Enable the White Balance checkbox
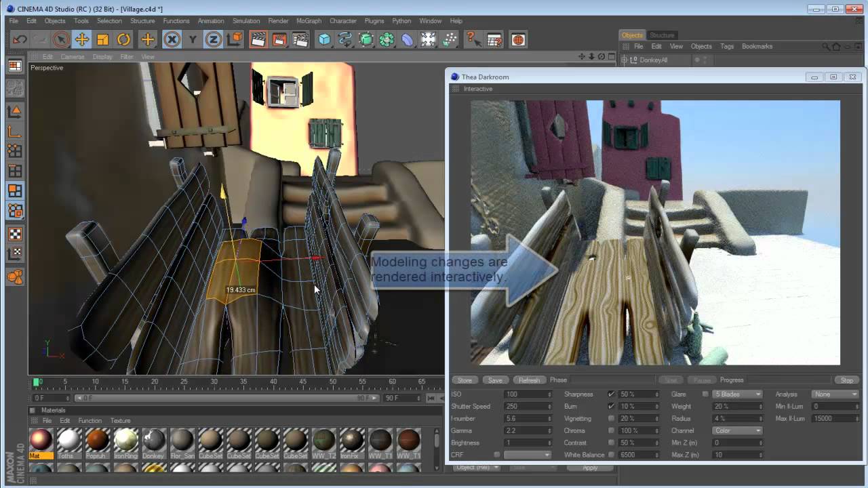Viewport: 868px width, 488px height. point(611,455)
